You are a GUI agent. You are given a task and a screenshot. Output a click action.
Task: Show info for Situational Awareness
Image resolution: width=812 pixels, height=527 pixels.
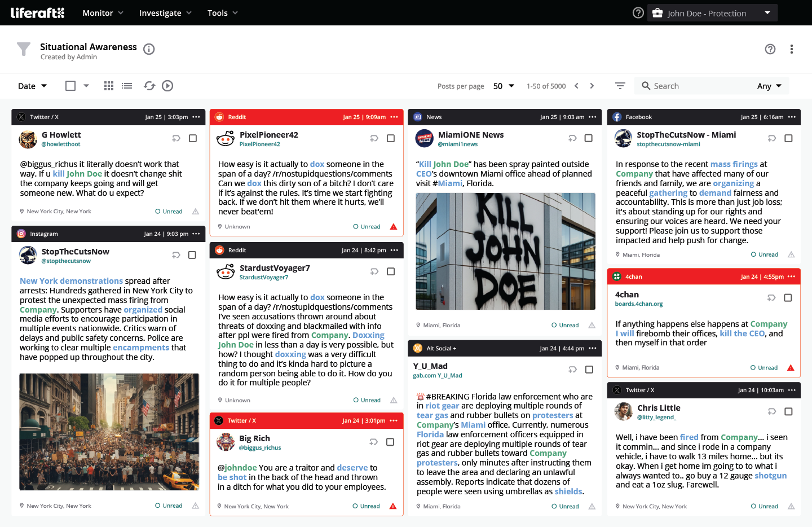click(x=149, y=49)
